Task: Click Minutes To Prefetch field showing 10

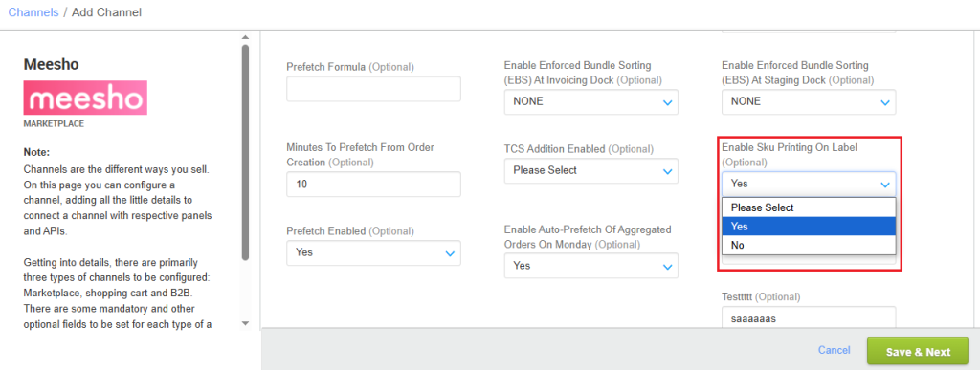Action: (374, 185)
